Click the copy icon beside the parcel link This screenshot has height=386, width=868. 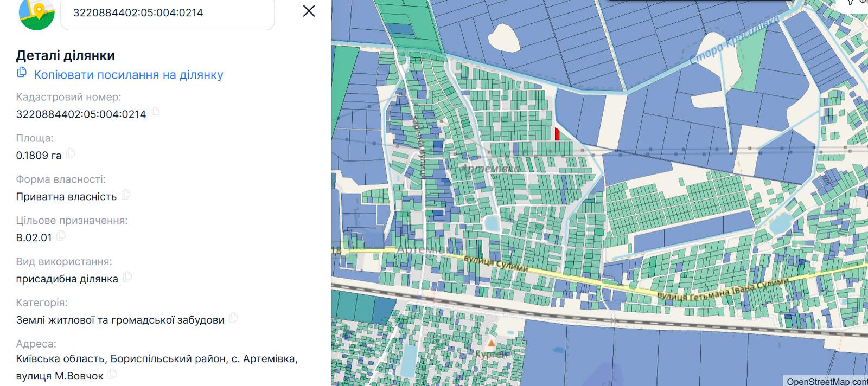pos(22,73)
